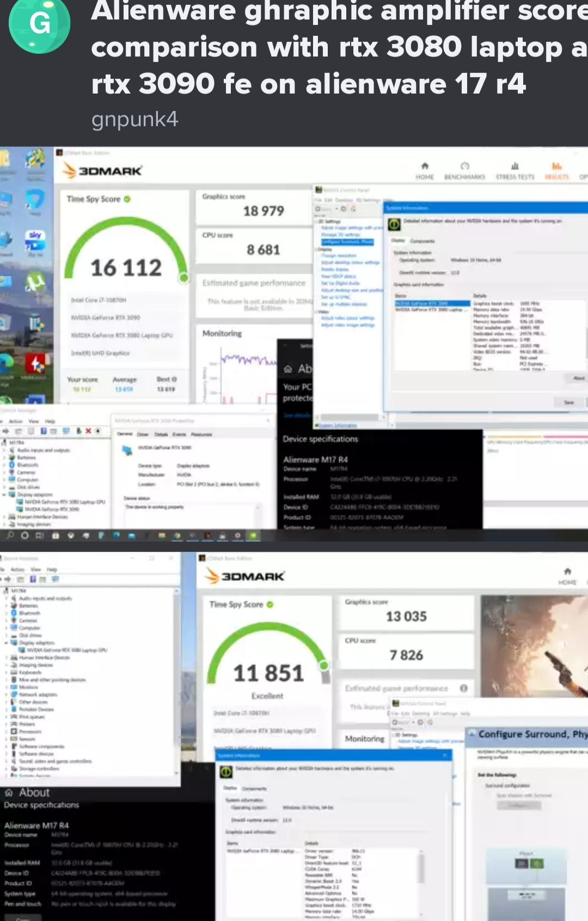588x921 pixels.
Task: Click the Batteries icon in lower Device Manager
Action: pyautogui.click(x=15, y=605)
